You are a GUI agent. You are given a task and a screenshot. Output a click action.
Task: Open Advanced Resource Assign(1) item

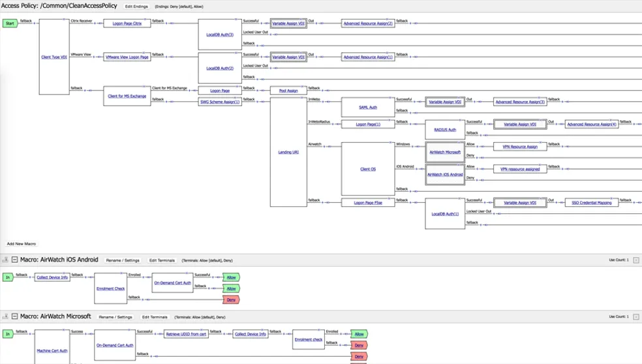pos(368,57)
